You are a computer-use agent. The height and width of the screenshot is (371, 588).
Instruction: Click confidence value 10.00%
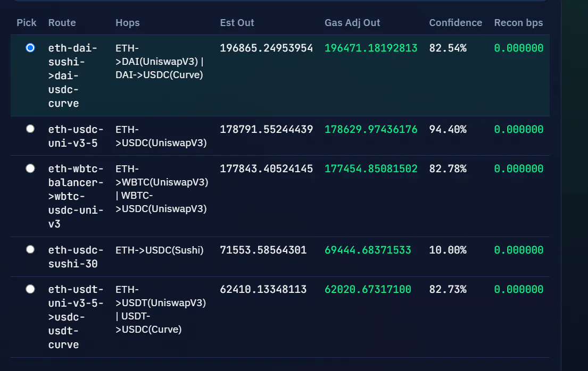[x=448, y=250]
